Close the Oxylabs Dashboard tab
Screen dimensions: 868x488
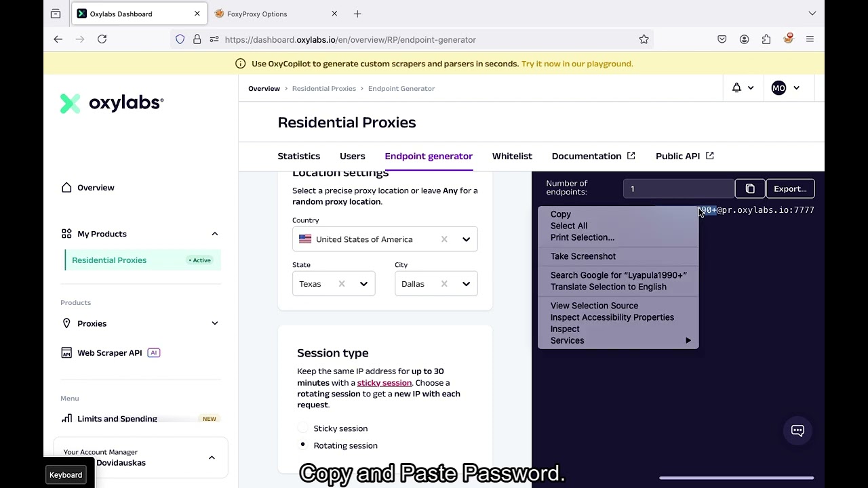[197, 14]
